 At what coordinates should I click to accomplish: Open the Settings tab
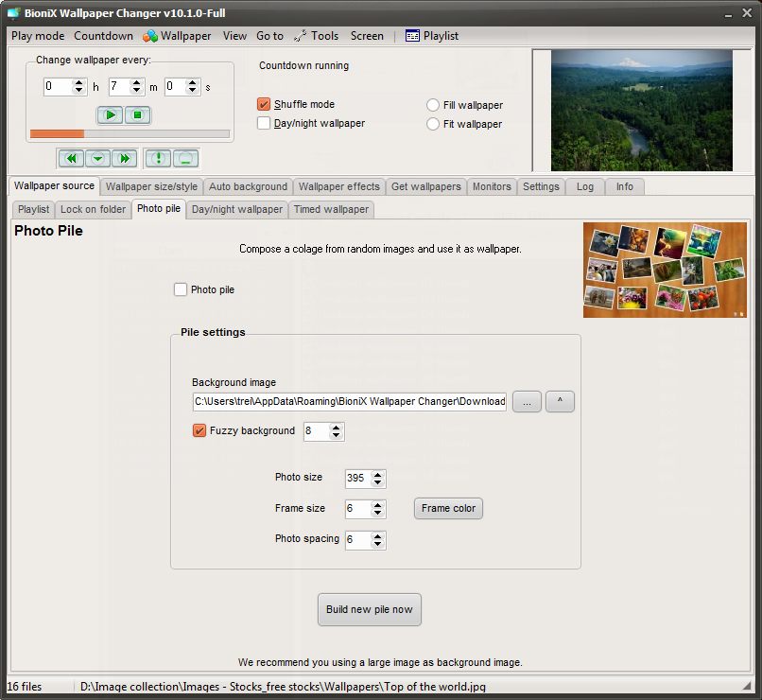pyautogui.click(x=541, y=186)
